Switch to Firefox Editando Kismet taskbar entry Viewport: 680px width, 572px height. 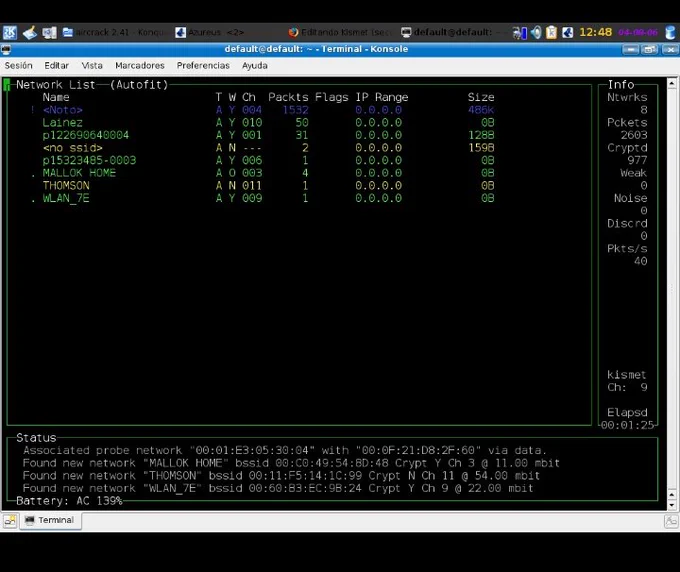pyautogui.click(x=340, y=33)
